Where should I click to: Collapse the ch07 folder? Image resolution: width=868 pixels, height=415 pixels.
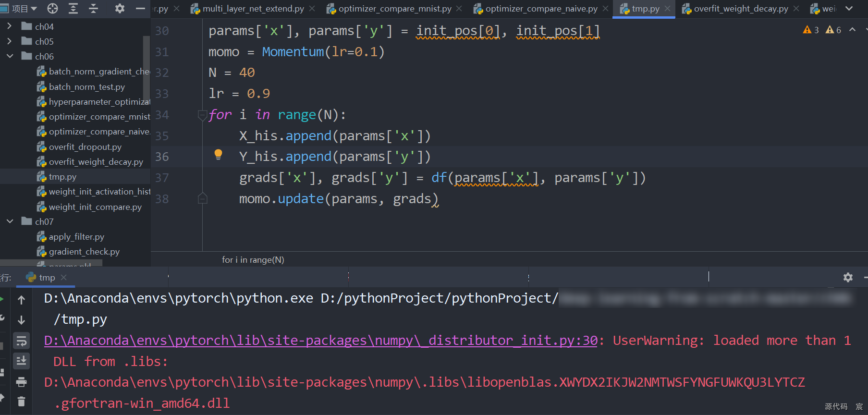(10, 221)
